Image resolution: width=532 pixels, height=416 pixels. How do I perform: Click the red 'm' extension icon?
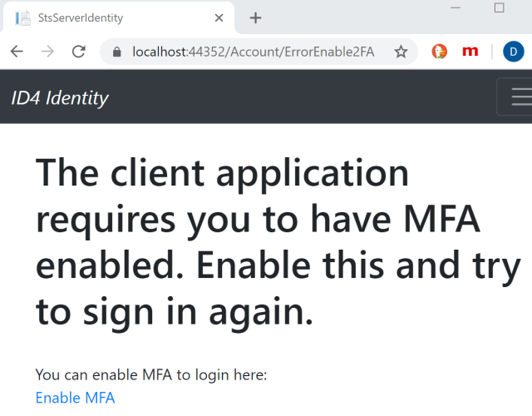[470, 52]
